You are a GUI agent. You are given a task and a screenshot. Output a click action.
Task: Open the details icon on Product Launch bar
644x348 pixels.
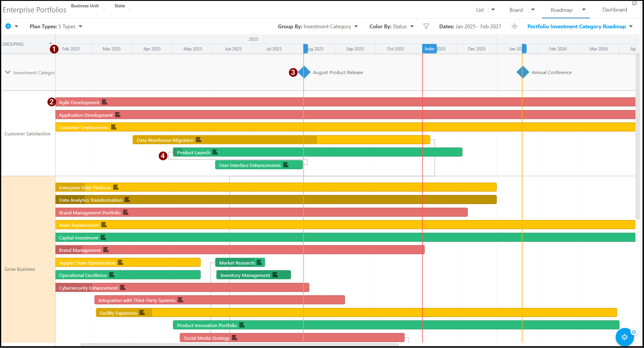(x=215, y=152)
